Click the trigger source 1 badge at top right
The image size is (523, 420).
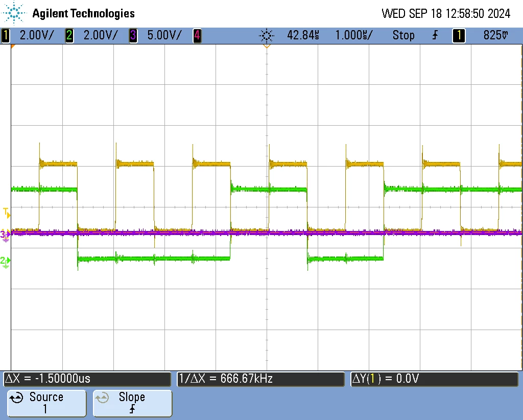[x=459, y=35]
